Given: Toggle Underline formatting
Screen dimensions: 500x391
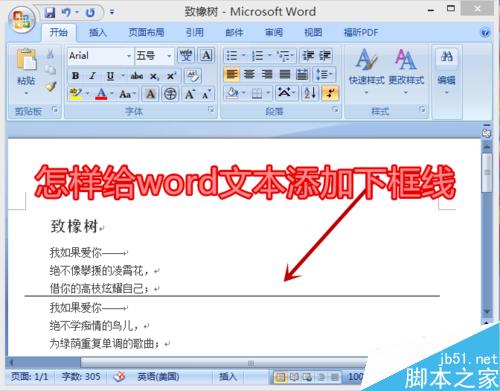Looking at the screenshot, I should [110, 76].
